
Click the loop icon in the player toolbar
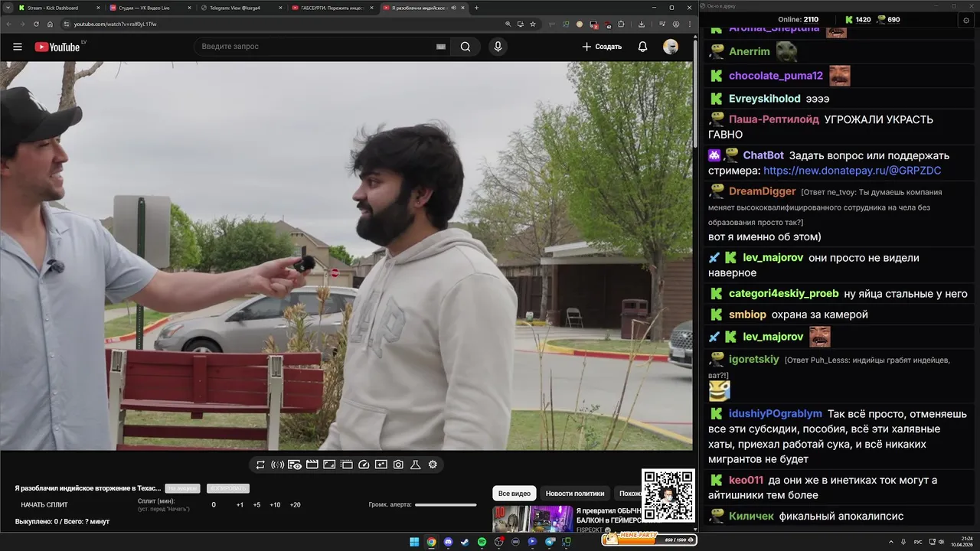coord(260,465)
